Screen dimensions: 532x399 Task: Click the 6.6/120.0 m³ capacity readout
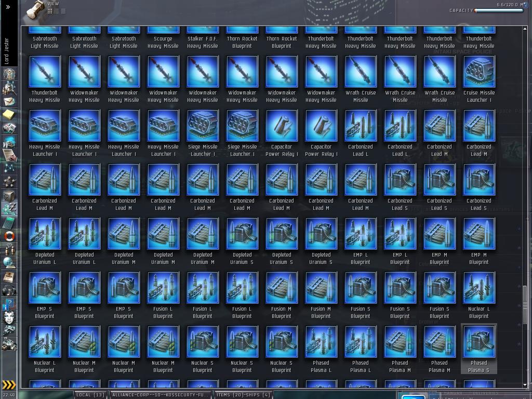(x=512, y=4)
